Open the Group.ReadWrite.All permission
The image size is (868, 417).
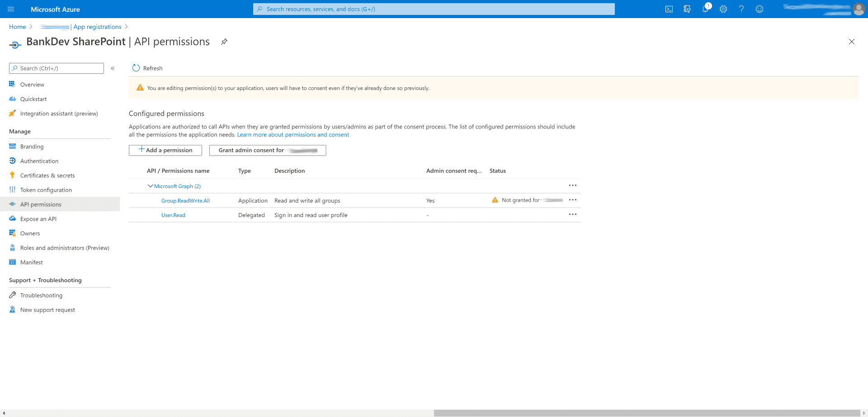185,201
